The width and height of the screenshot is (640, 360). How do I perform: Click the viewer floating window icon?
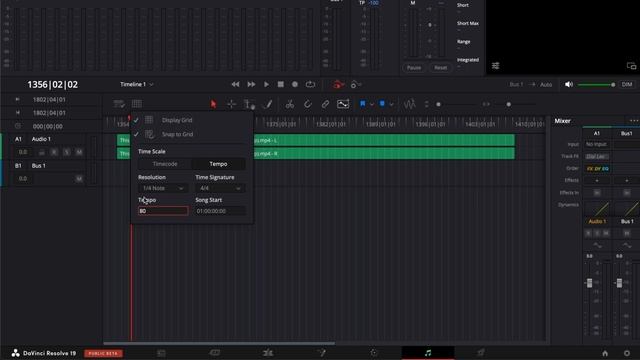631,66
